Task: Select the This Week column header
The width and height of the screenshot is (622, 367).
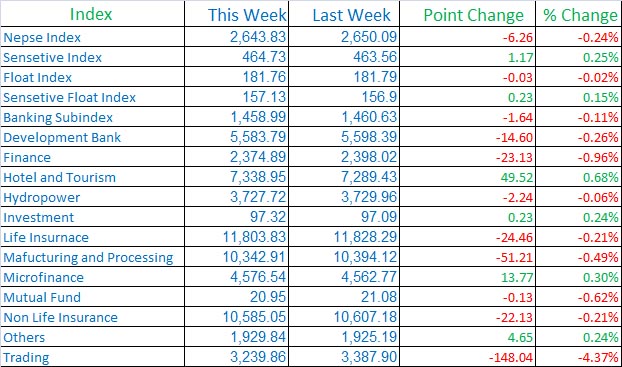Action: tap(247, 15)
